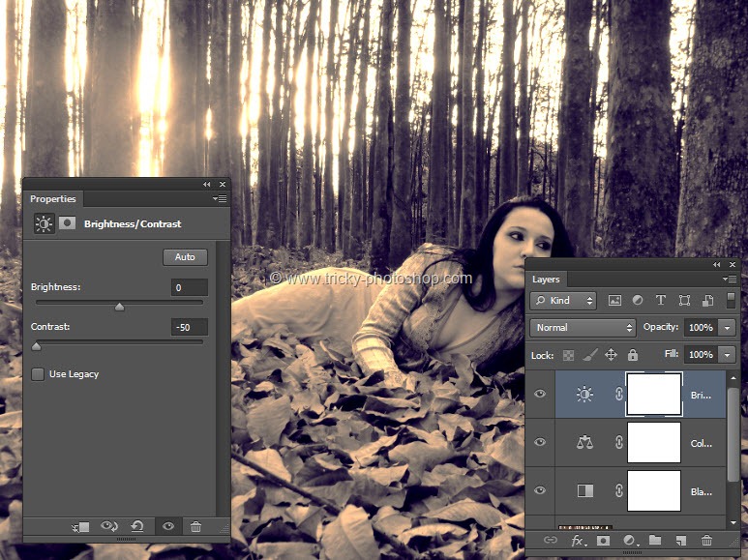Viewport: 748px width, 560px height.
Task: Open the fx layer style menu
Action: [578, 541]
